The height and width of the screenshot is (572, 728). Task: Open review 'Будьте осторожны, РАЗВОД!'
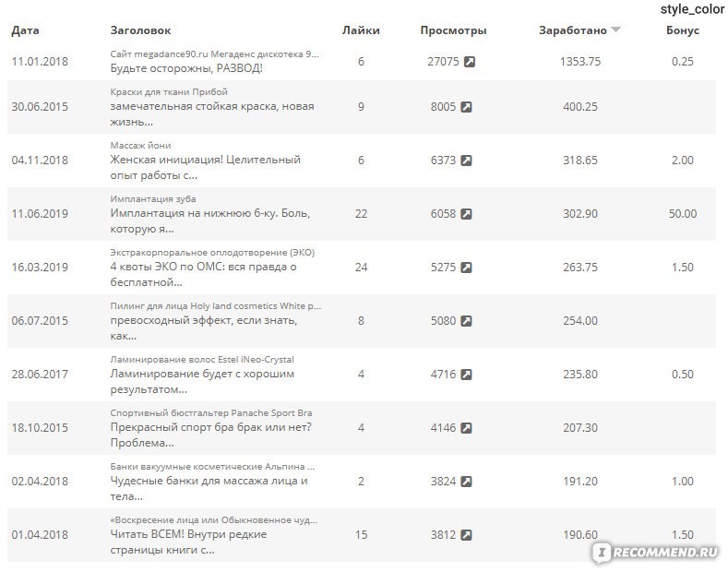click(186, 68)
